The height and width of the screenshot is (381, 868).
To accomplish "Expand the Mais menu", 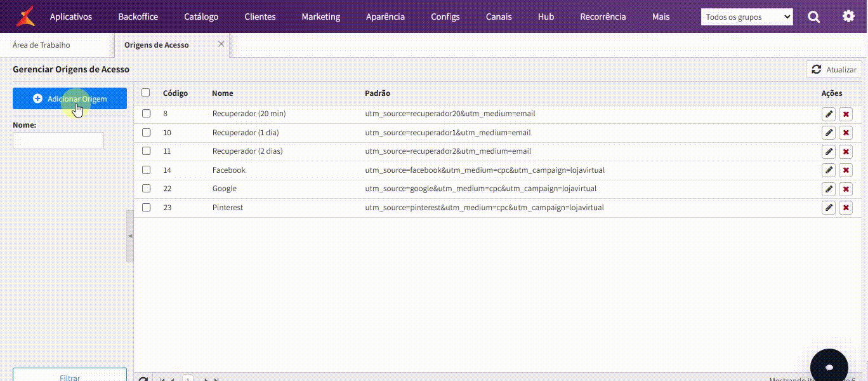I will tap(661, 17).
